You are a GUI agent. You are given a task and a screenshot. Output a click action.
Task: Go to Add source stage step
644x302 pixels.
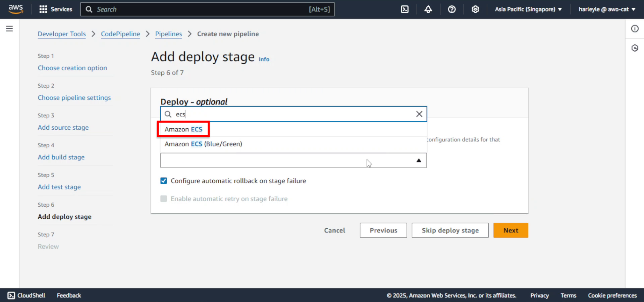coord(63,128)
